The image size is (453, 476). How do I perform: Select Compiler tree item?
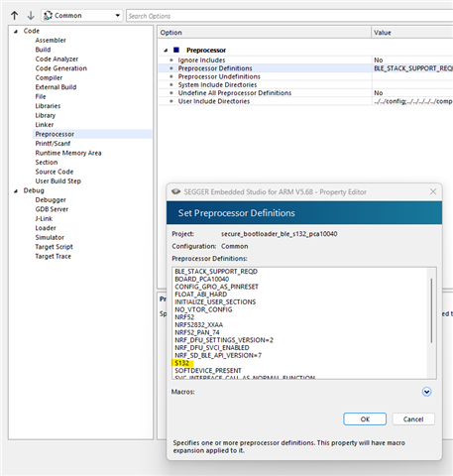(x=49, y=77)
